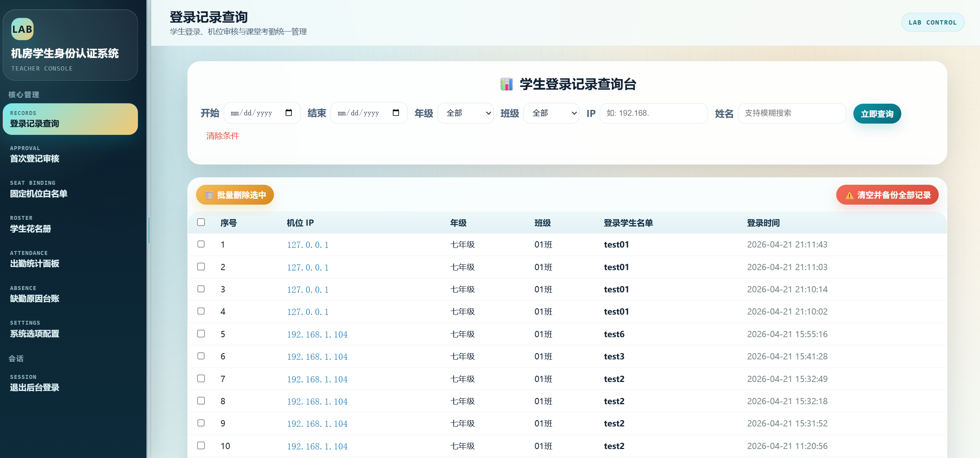Click 清空并备份全部记录 button

887,195
